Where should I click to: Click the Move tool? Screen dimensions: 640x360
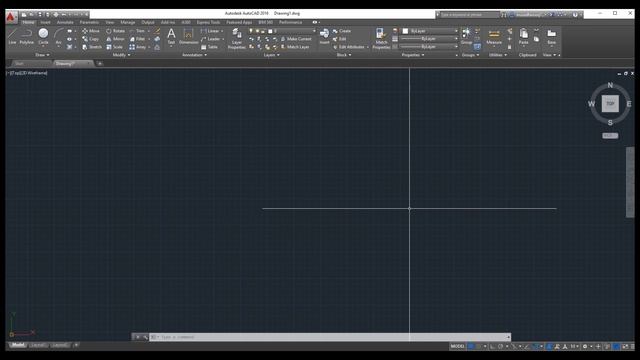91,31
